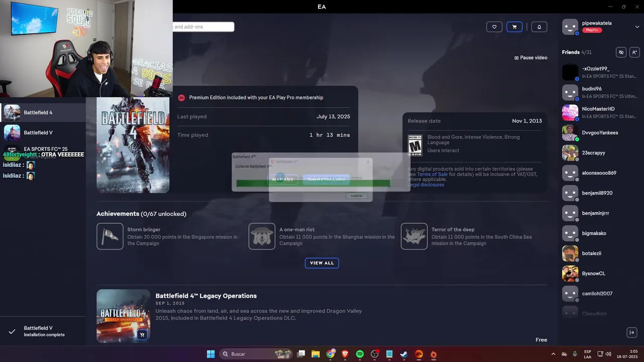Click the pipewakatela profile avatar
The height and width of the screenshot is (362, 644).
[570, 27]
